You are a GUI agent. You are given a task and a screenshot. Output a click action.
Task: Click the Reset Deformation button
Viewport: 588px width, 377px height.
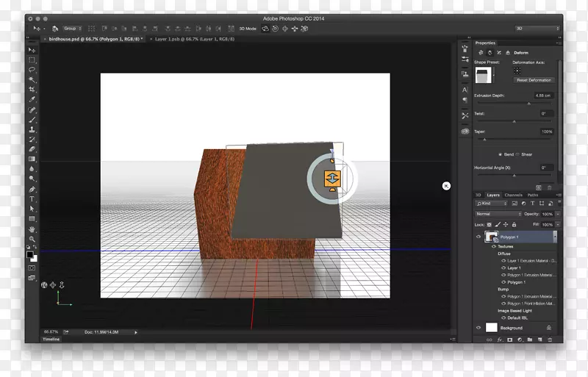(534, 80)
